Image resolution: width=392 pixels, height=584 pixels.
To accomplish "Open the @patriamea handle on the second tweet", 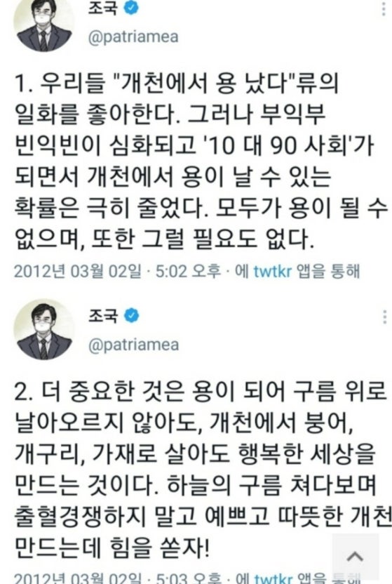I will (133, 345).
